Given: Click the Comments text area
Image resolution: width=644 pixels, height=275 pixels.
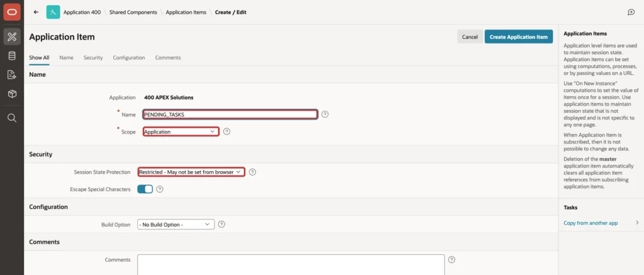Looking at the screenshot, I should click(x=291, y=265).
